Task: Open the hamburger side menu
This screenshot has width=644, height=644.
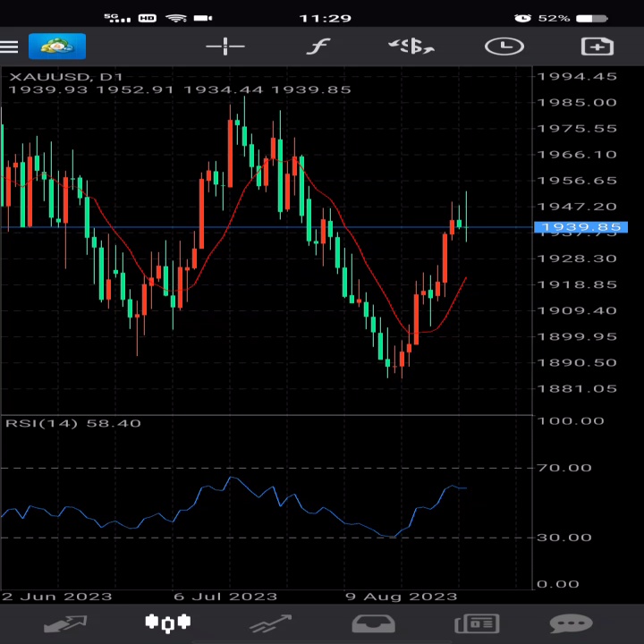Action: 9,47
